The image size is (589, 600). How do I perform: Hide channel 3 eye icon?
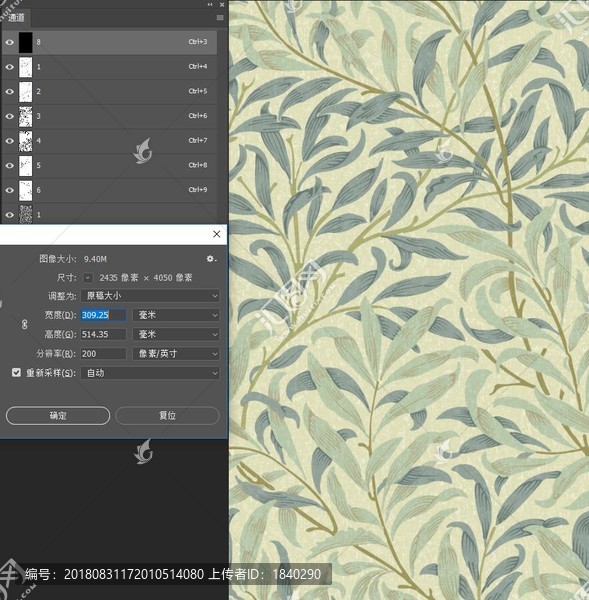pyautogui.click(x=10, y=116)
